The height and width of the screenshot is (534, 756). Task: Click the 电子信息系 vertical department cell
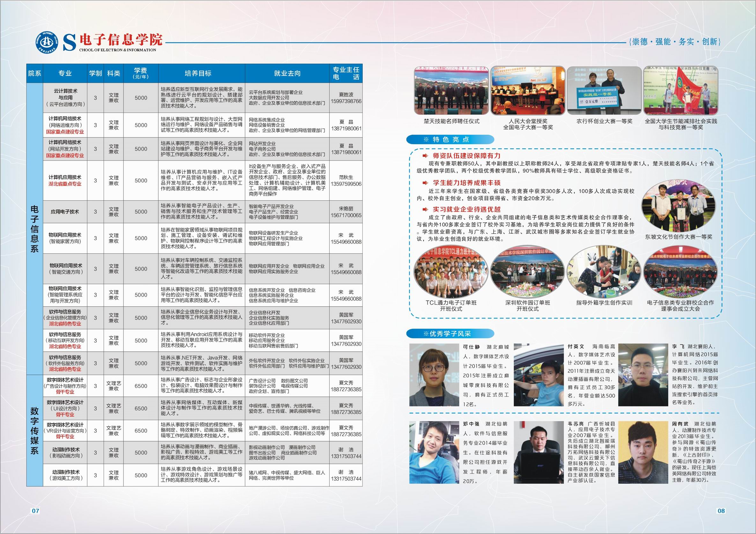pos(34,228)
